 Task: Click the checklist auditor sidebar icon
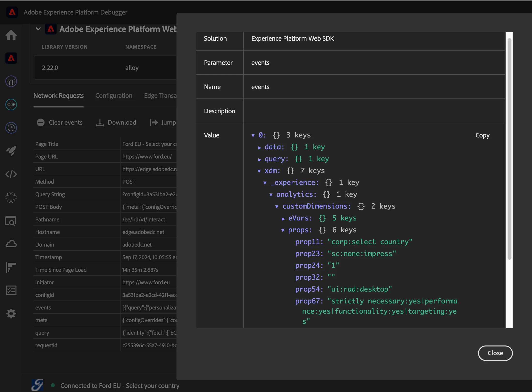coord(11,290)
